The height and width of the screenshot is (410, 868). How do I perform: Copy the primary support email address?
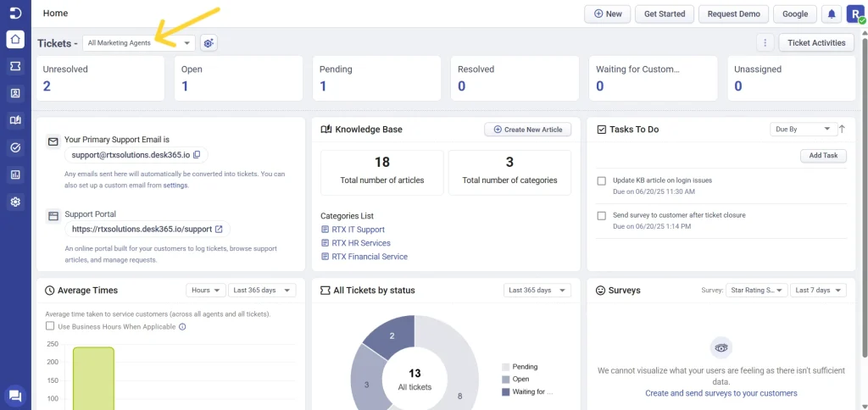pyautogui.click(x=197, y=155)
